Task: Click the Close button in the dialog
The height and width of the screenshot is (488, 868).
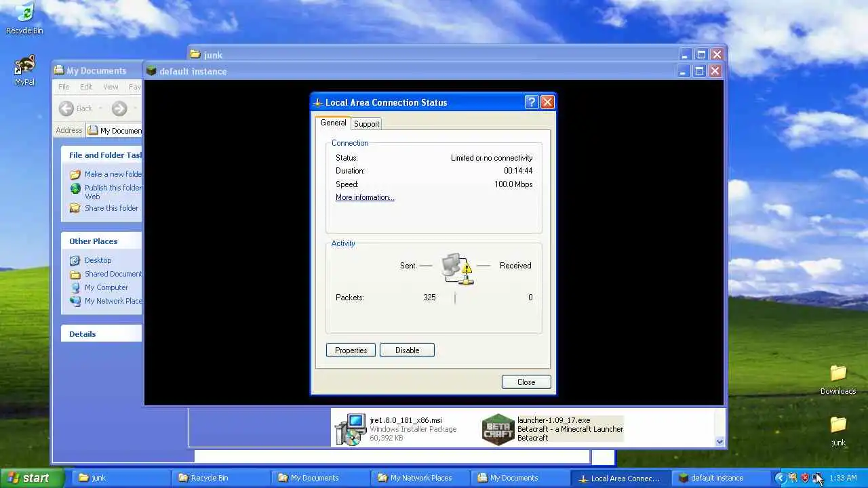Action: pos(526,382)
